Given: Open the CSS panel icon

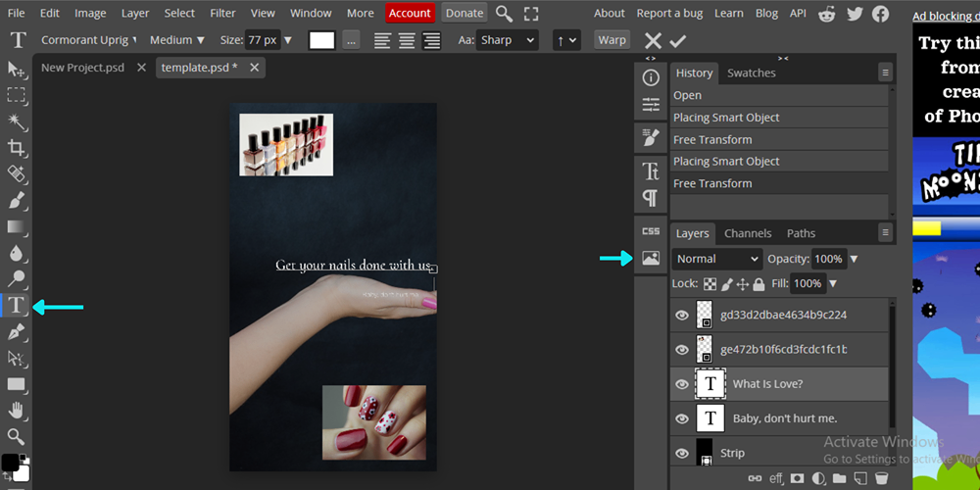Looking at the screenshot, I should [651, 231].
